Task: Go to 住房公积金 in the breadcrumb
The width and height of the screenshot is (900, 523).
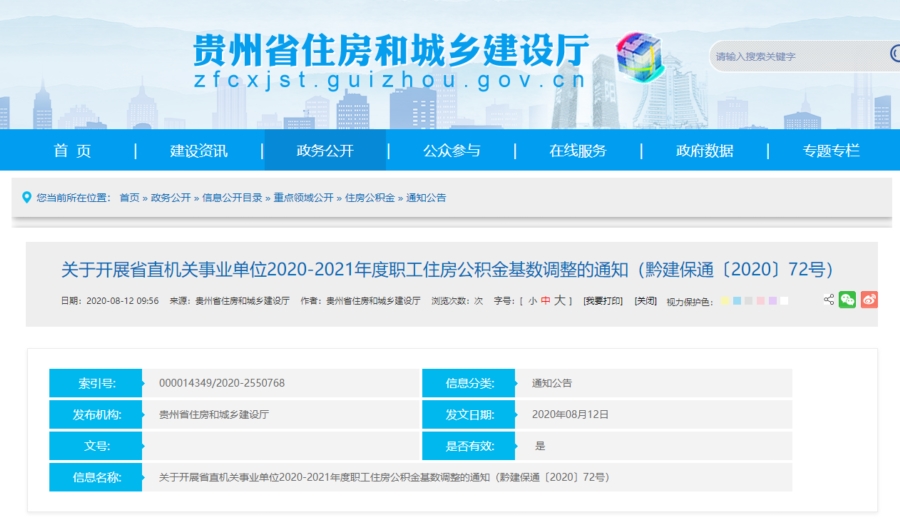Action: point(370,197)
